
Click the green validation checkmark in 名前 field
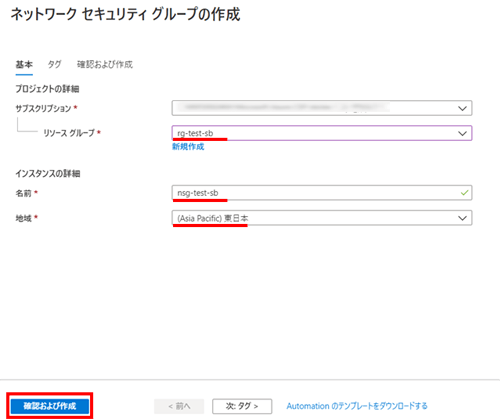(x=464, y=193)
